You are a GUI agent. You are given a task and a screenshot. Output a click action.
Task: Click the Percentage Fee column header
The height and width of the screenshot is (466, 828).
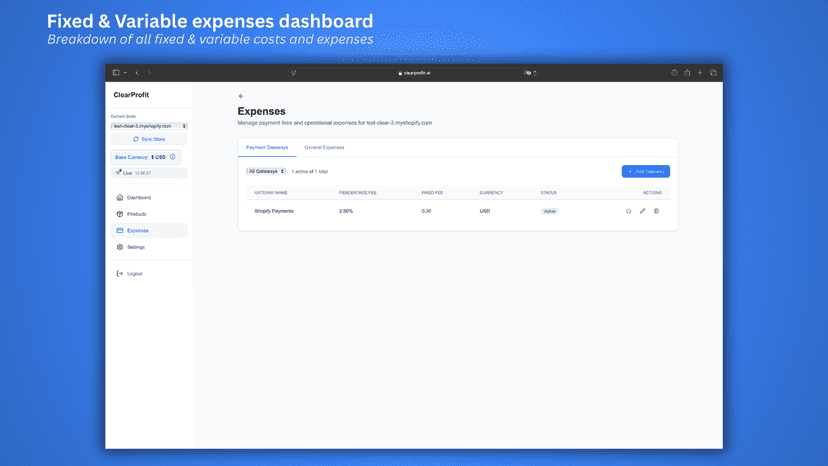pos(357,193)
